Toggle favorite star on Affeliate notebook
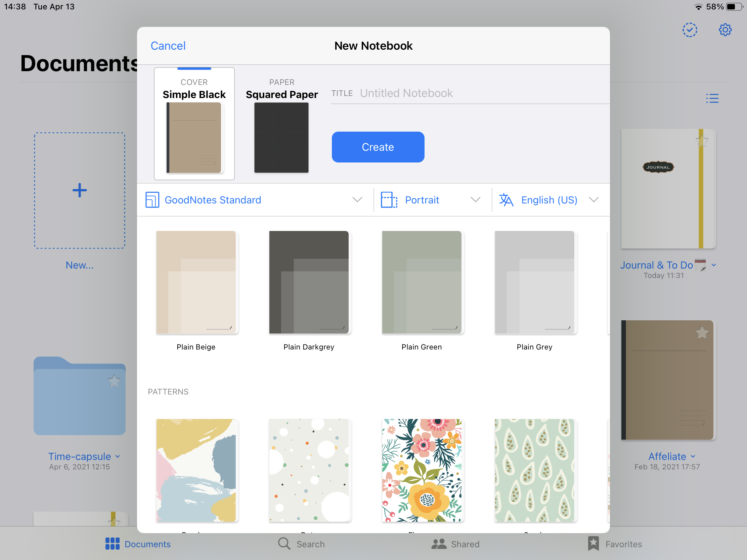 [x=702, y=333]
